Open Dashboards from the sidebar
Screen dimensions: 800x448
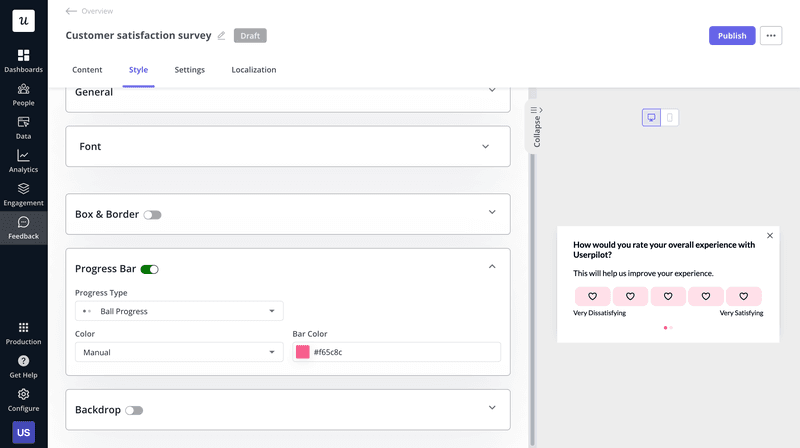click(23, 60)
